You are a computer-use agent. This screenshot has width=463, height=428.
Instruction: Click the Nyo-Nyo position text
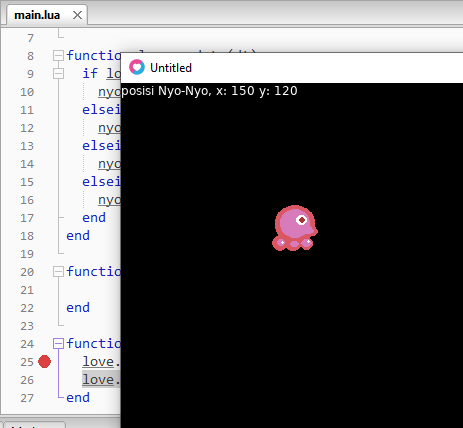click(209, 91)
